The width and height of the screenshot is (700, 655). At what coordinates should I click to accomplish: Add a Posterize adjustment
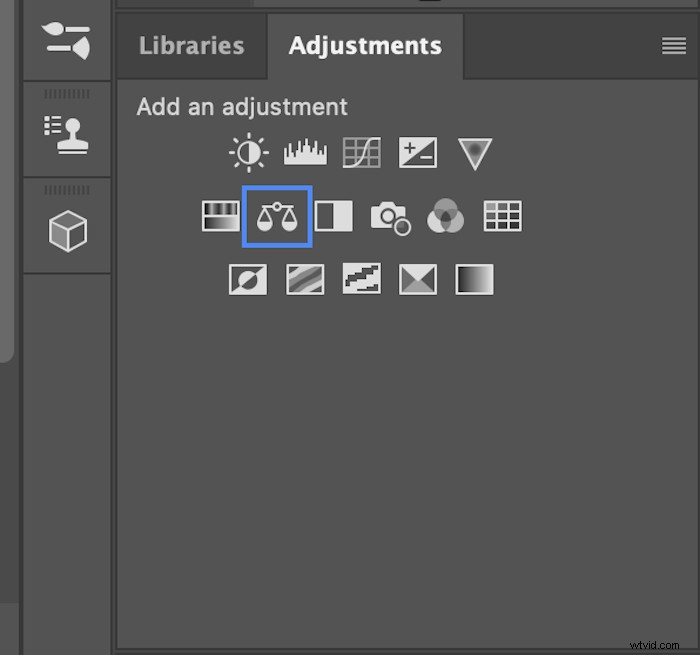[305, 279]
